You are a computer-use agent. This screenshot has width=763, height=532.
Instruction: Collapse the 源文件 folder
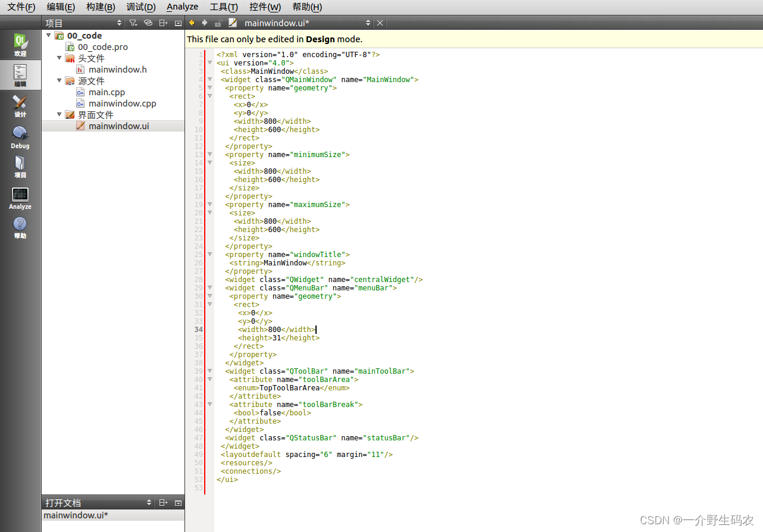[59, 80]
